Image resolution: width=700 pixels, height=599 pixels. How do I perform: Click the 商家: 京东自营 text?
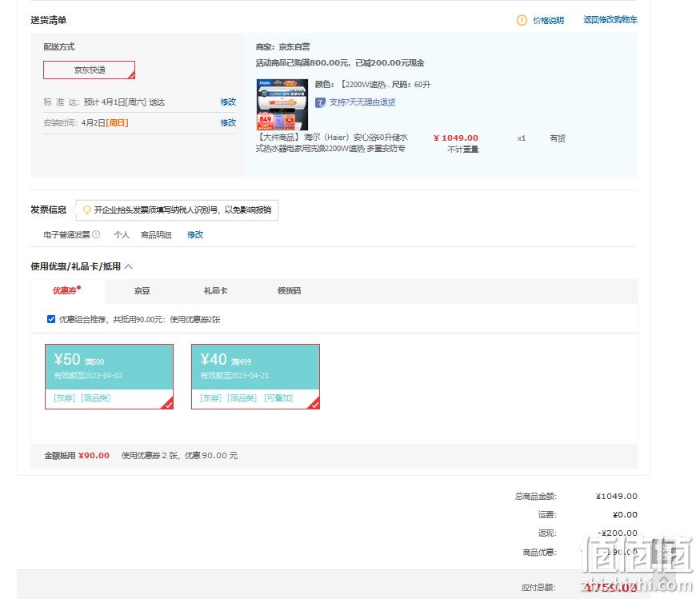click(x=282, y=47)
